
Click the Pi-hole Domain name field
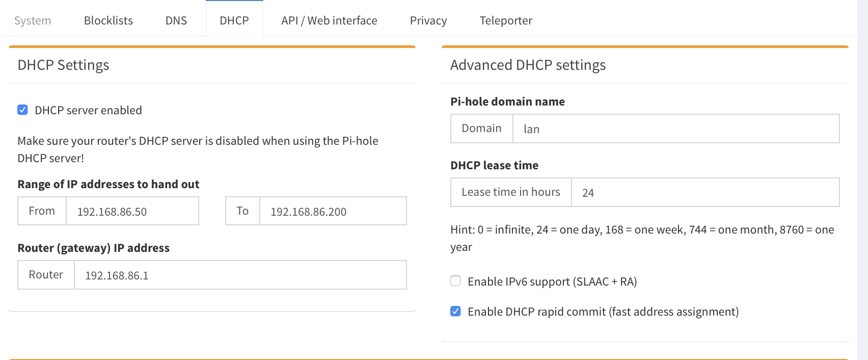[676, 128]
